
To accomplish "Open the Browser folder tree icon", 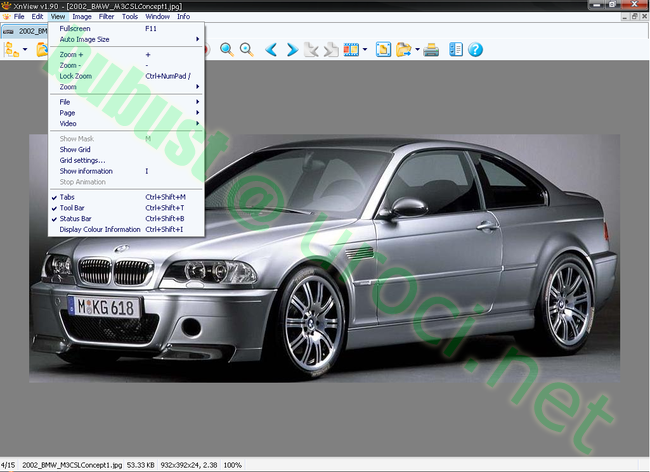I will pos(11,50).
